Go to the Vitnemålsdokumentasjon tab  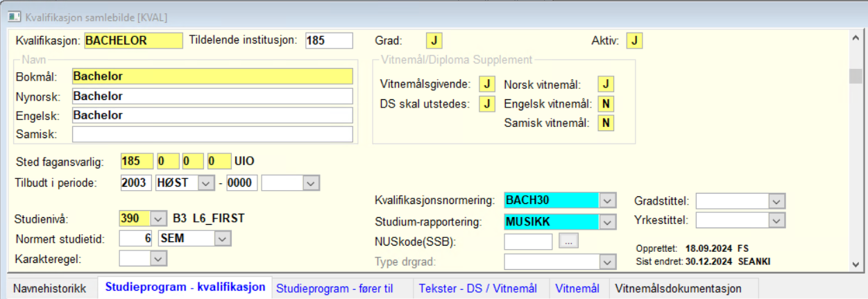point(678,289)
